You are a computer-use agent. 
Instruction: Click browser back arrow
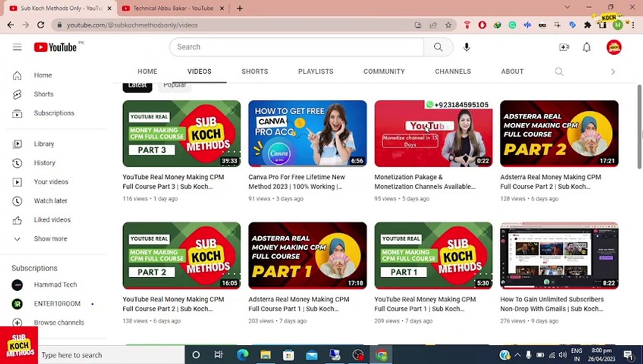(x=11, y=25)
